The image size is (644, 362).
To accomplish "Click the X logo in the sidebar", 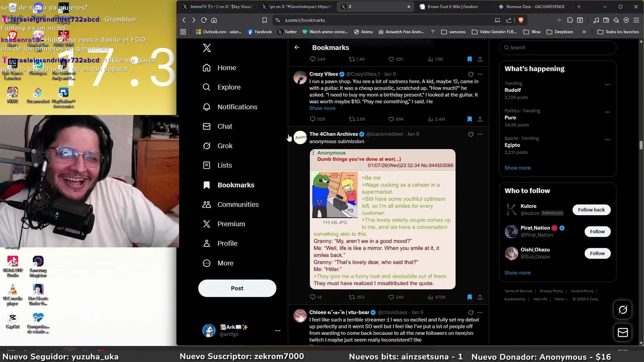I will 207,48.
